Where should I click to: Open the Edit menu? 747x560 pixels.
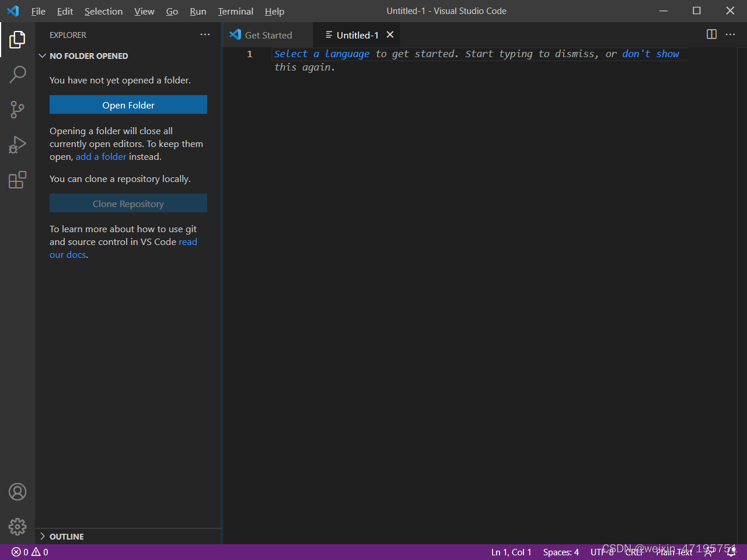pyautogui.click(x=65, y=11)
